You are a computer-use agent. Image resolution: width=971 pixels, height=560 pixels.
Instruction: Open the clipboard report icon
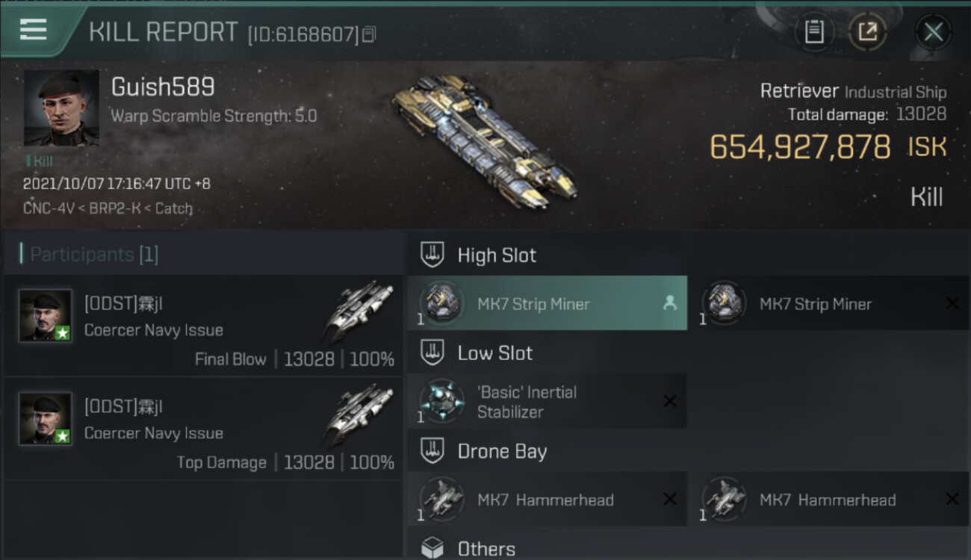click(814, 32)
